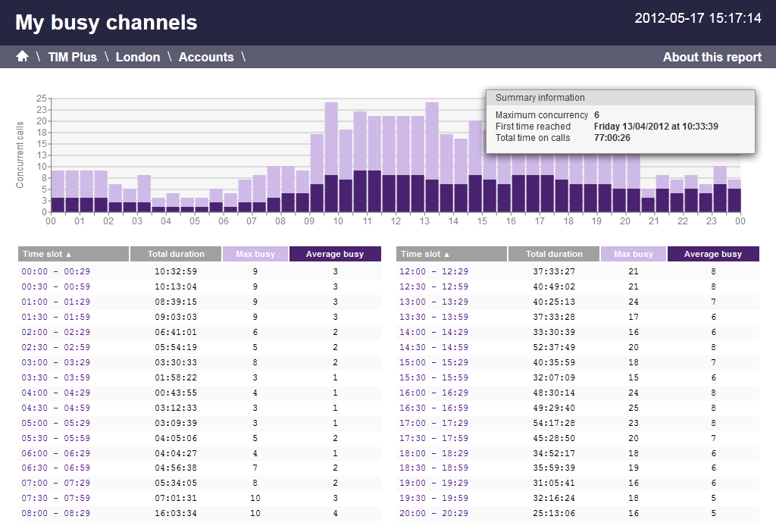Open the 00:00 – 00:29 time slot
The height and width of the screenshot is (532, 776).
tap(56, 271)
